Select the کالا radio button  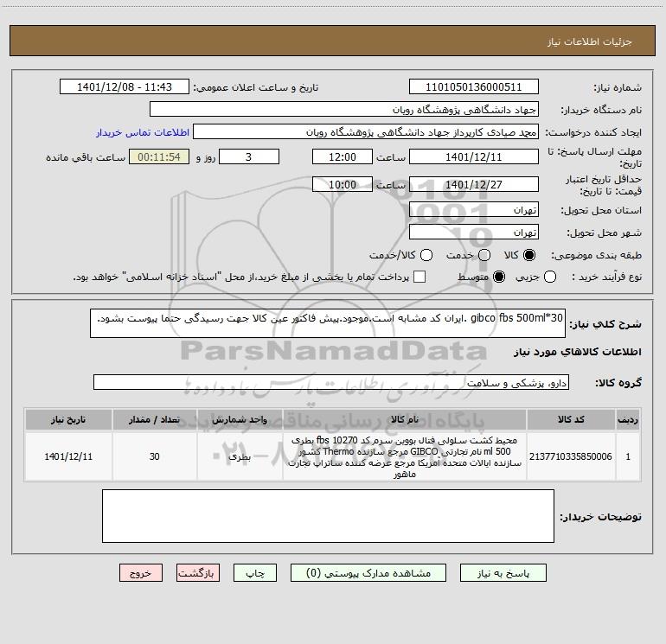coord(529,255)
